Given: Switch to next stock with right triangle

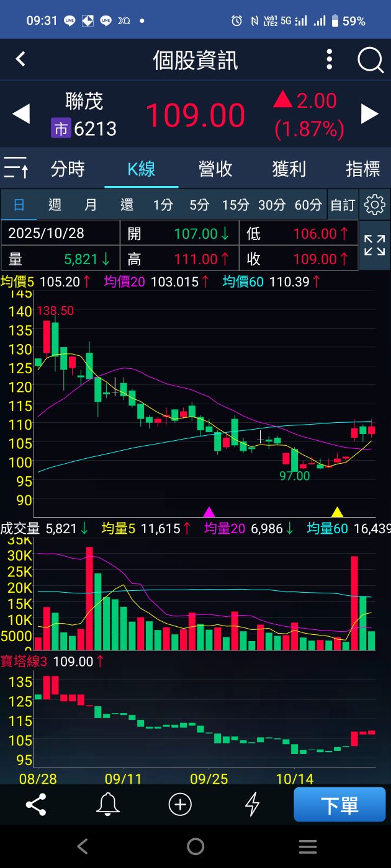Looking at the screenshot, I should [x=370, y=114].
